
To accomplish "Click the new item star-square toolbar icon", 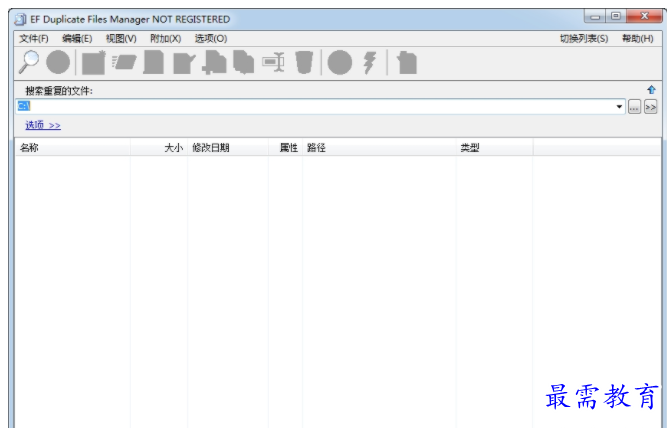I will [x=94, y=63].
